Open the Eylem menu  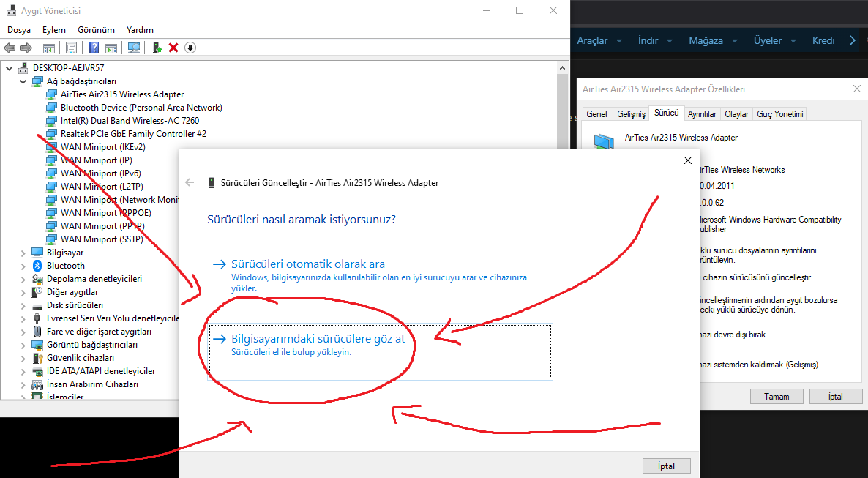[x=53, y=30]
